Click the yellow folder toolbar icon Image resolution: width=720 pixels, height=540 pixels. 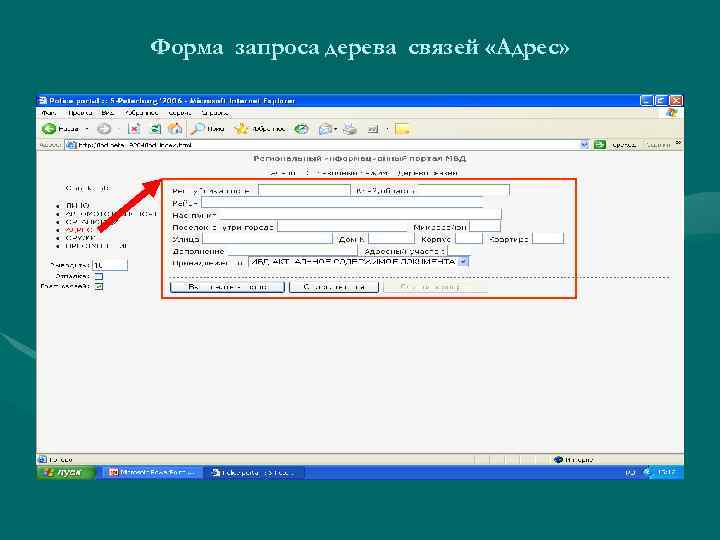point(402,129)
